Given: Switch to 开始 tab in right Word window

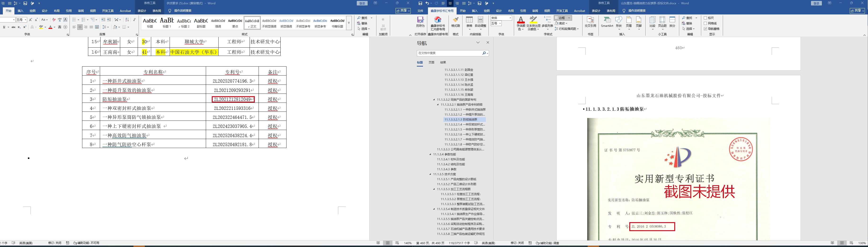Looking at the screenshot, I should tap(463, 11).
